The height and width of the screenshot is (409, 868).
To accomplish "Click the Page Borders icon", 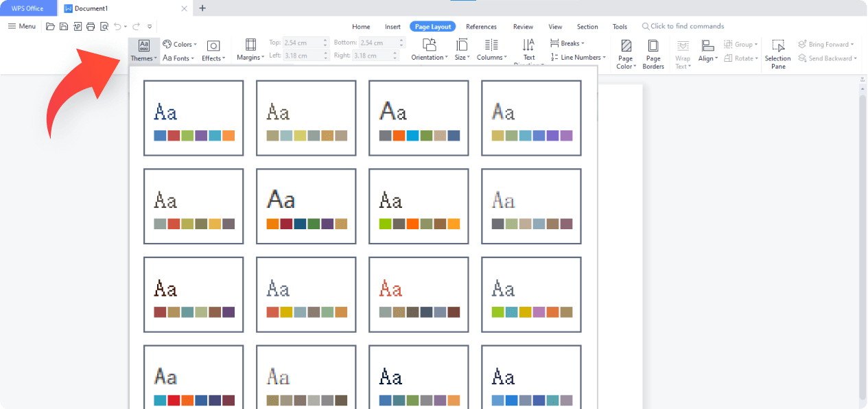I will click(653, 54).
